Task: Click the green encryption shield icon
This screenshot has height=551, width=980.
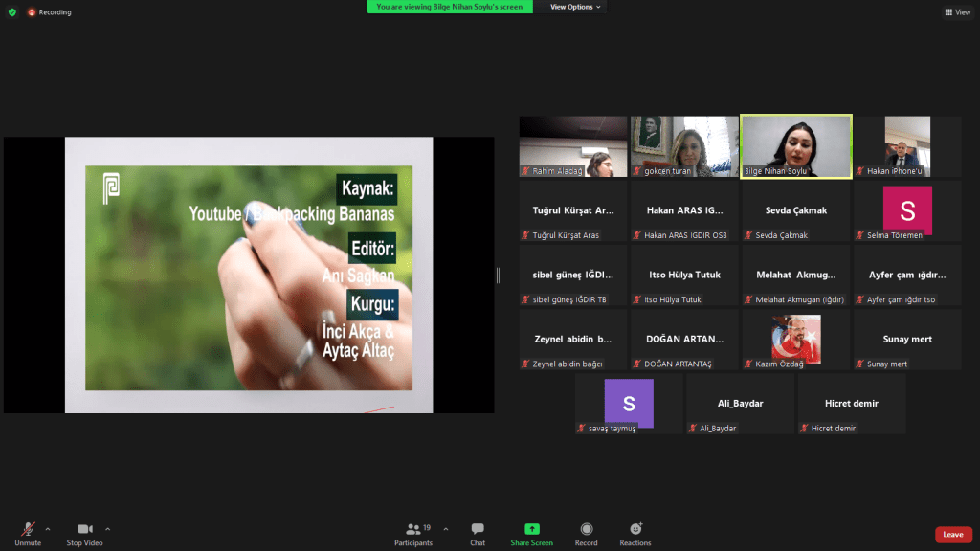Action: coord(11,12)
